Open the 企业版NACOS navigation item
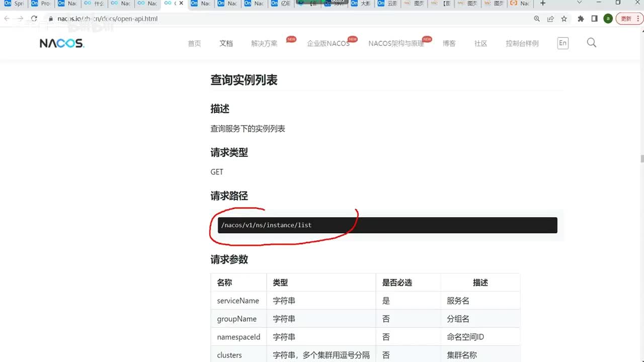The width and height of the screenshot is (644, 362). pyautogui.click(x=328, y=43)
